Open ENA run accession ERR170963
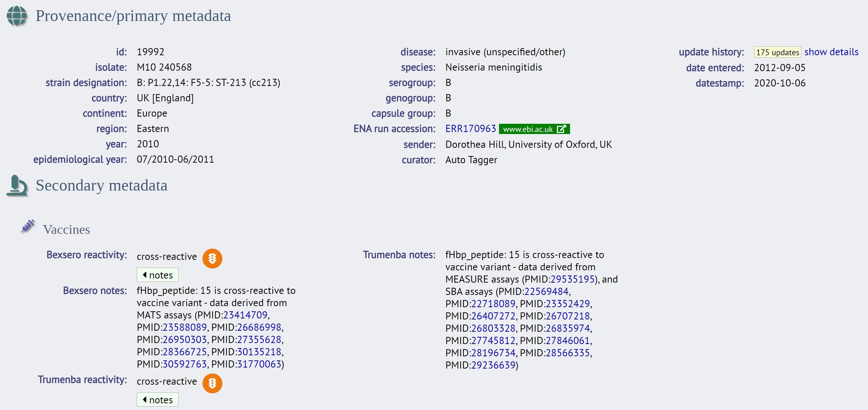The width and height of the screenshot is (868, 410). [x=470, y=129]
